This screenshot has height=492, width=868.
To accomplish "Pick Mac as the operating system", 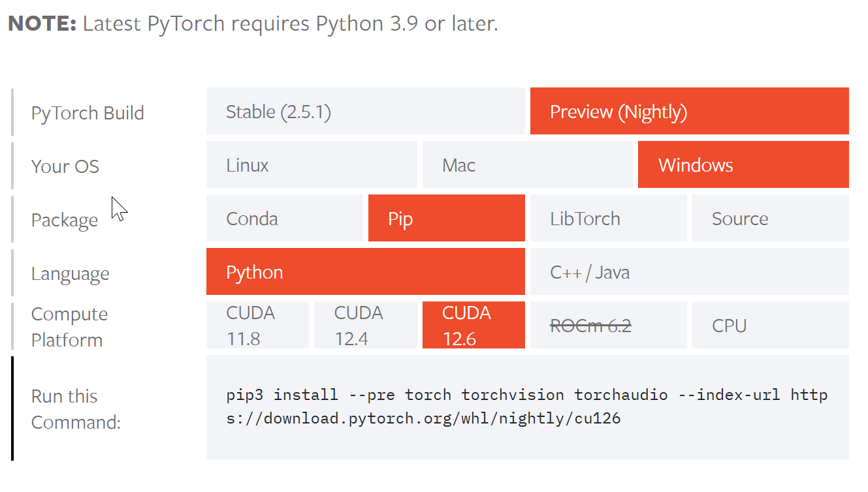I will click(527, 165).
